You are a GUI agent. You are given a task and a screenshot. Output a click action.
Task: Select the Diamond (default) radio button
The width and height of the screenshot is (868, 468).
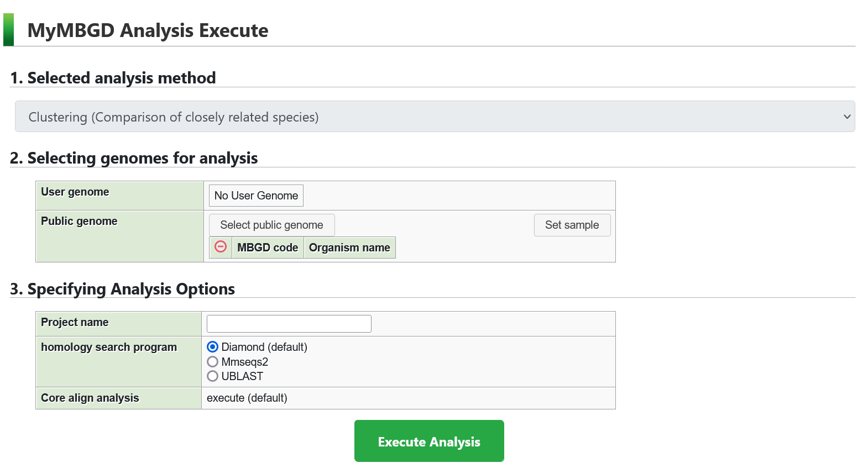212,347
